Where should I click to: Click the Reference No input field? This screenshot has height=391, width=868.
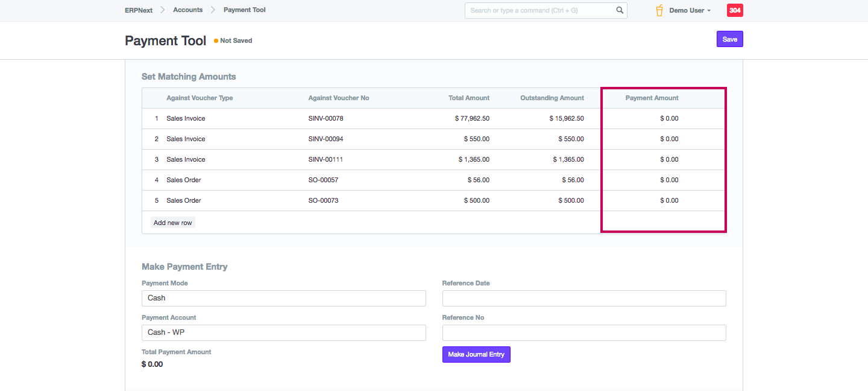click(583, 332)
